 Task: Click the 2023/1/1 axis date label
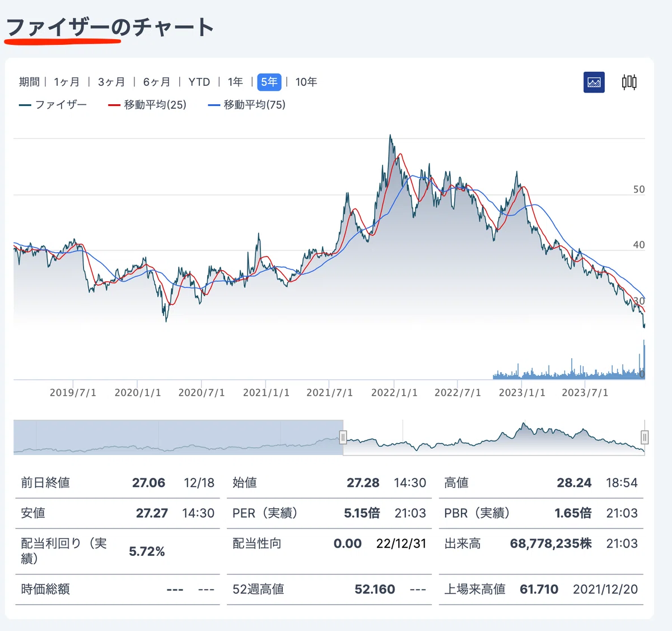point(522,393)
